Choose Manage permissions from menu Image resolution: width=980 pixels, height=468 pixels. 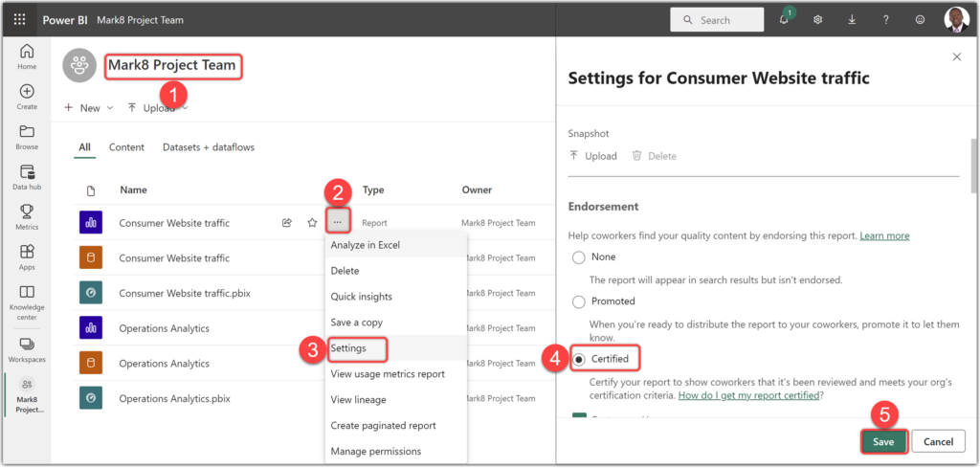click(395, 451)
